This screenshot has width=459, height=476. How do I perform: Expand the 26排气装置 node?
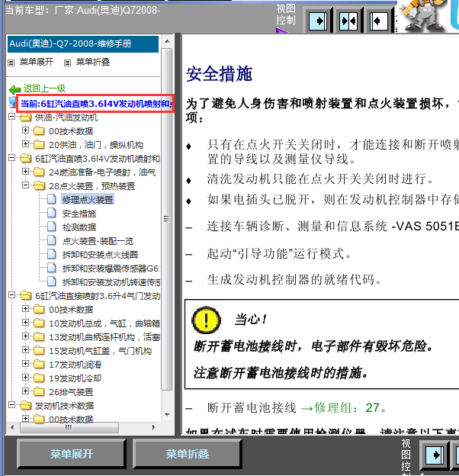coord(25,391)
